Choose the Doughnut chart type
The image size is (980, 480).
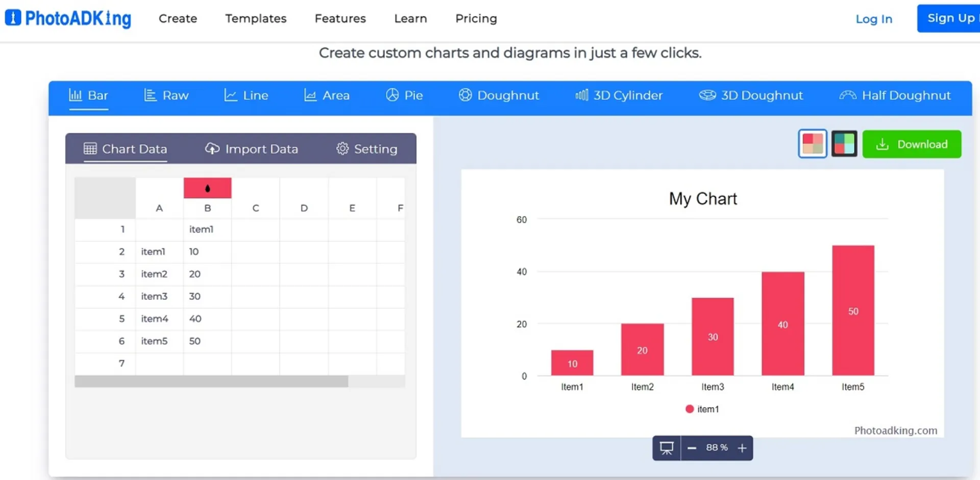tap(498, 95)
